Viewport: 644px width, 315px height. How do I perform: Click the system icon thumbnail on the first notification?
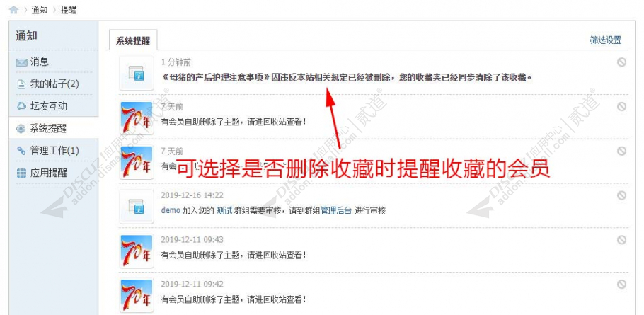[137, 73]
